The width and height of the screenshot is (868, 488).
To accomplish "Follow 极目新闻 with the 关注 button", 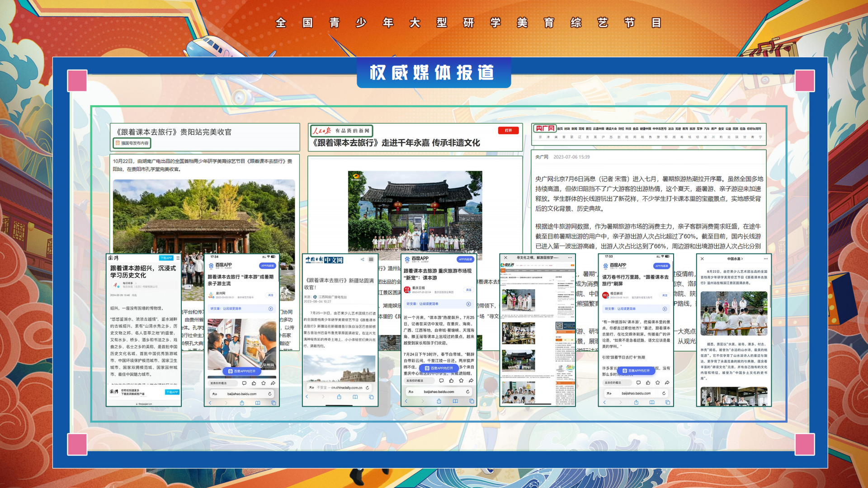I will click(x=665, y=295).
